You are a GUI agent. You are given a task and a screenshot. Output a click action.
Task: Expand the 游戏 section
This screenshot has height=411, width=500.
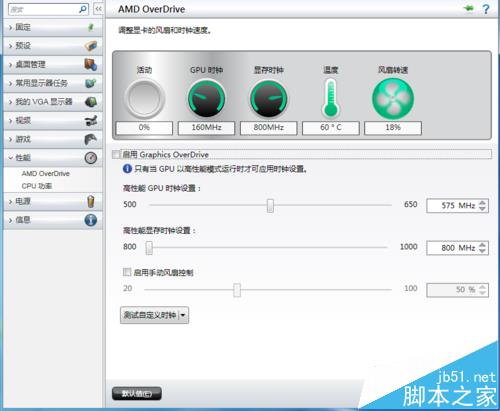(x=10, y=139)
